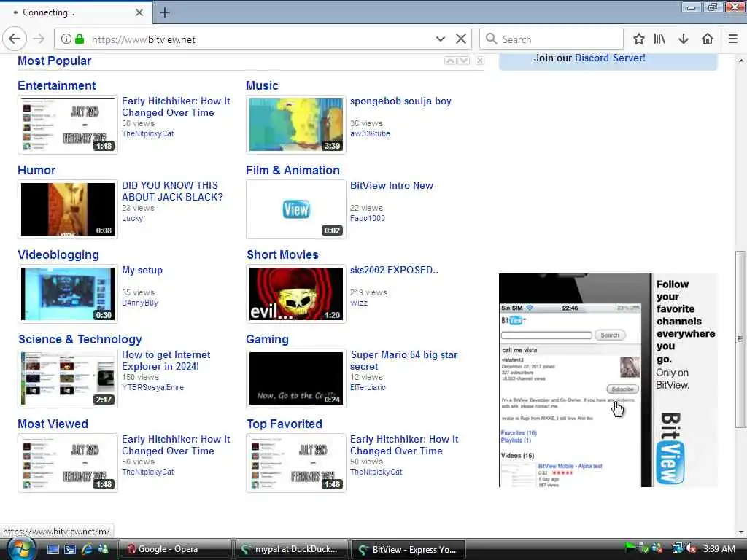
Task: Open BitView Intro New thumbnail
Action: (296, 209)
